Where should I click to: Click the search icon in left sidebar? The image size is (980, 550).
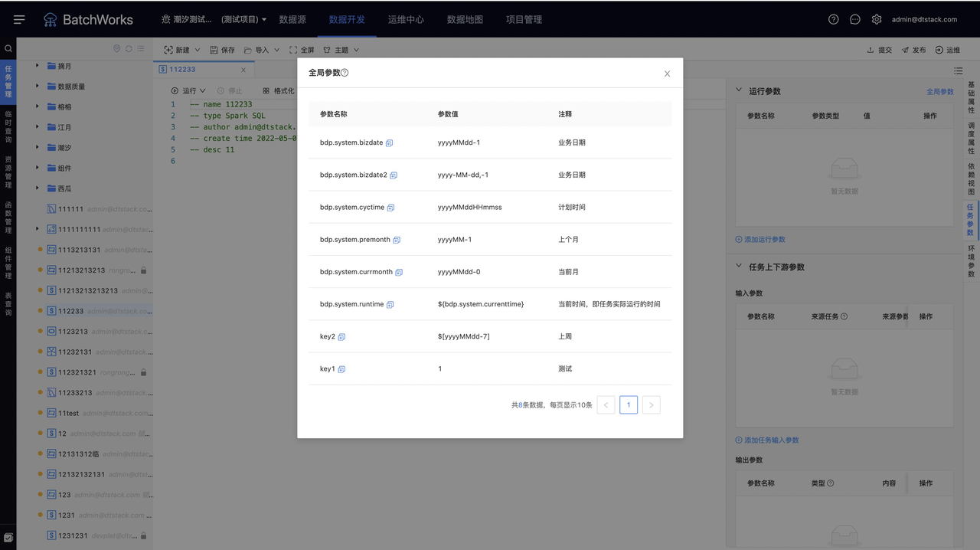click(x=8, y=48)
